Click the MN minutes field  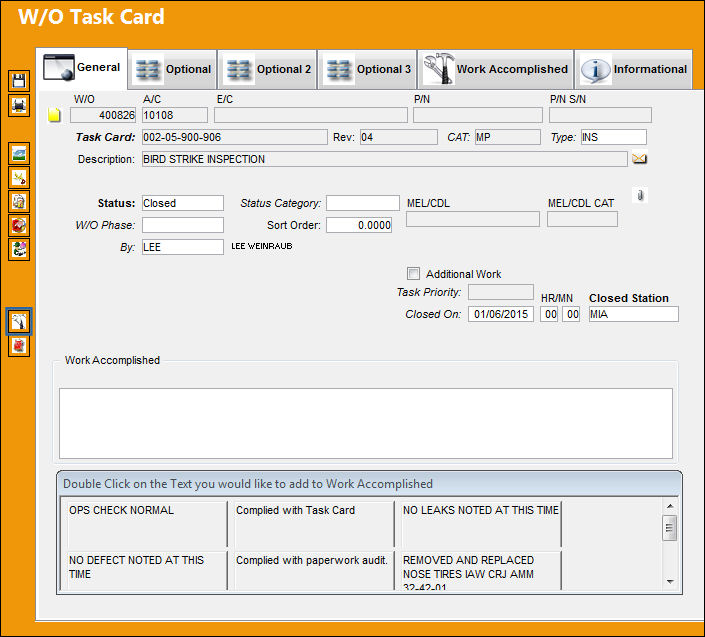[571, 314]
